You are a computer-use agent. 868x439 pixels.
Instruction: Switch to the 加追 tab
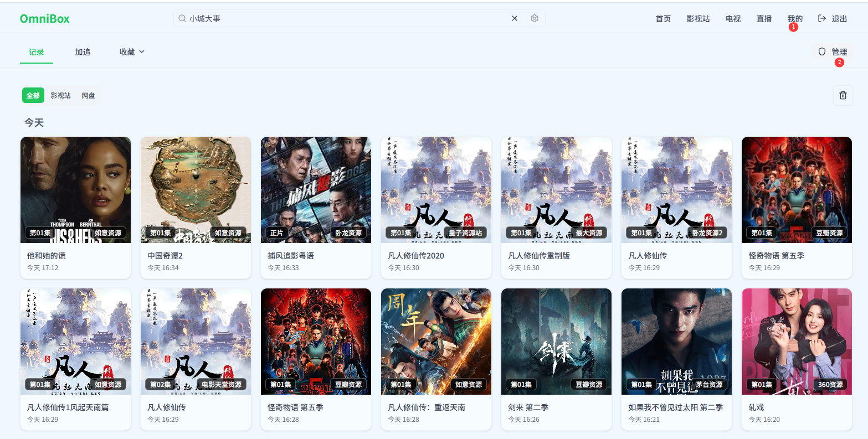click(x=82, y=51)
